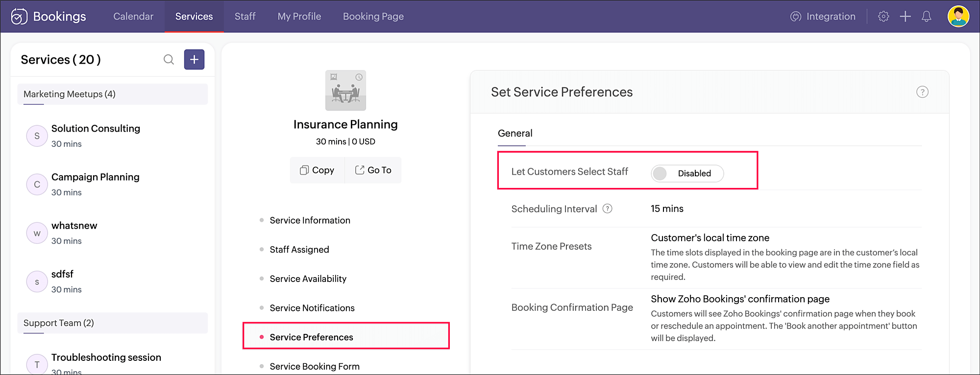Select Service Preferences in the side menu

click(311, 337)
